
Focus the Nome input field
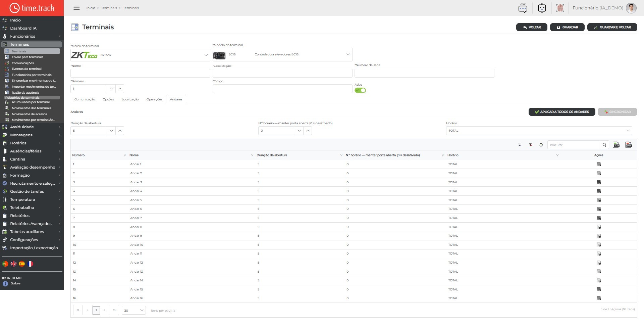pyautogui.click(x=140, y=73)
